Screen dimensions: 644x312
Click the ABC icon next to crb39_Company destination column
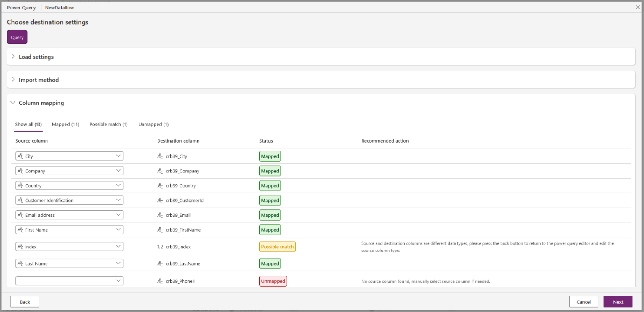click(x=160, y=171)
